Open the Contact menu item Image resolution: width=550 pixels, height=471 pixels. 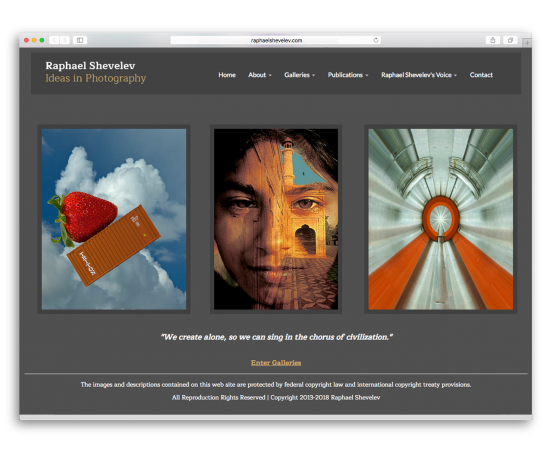481,75
